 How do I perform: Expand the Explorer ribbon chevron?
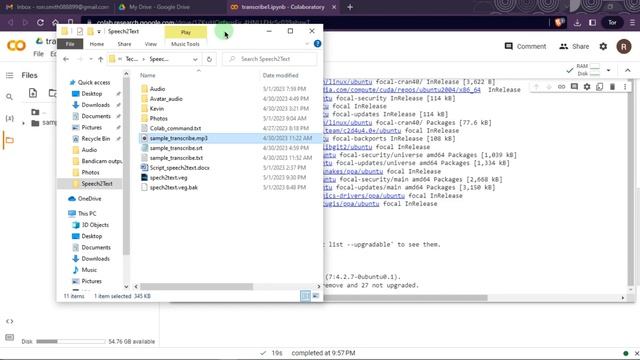coord(307,44)
